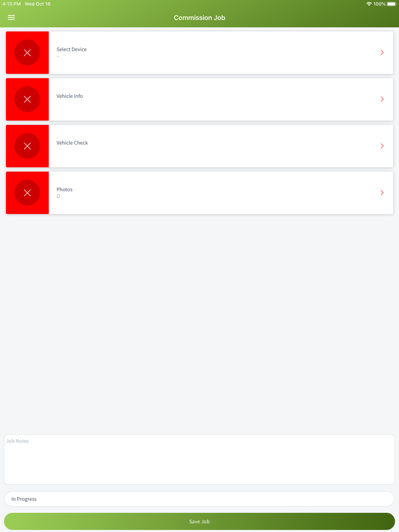Expand Vehicle Info row chevron
Screen dimensions: 399x532
pyautogui.click(x=382, y=99)
